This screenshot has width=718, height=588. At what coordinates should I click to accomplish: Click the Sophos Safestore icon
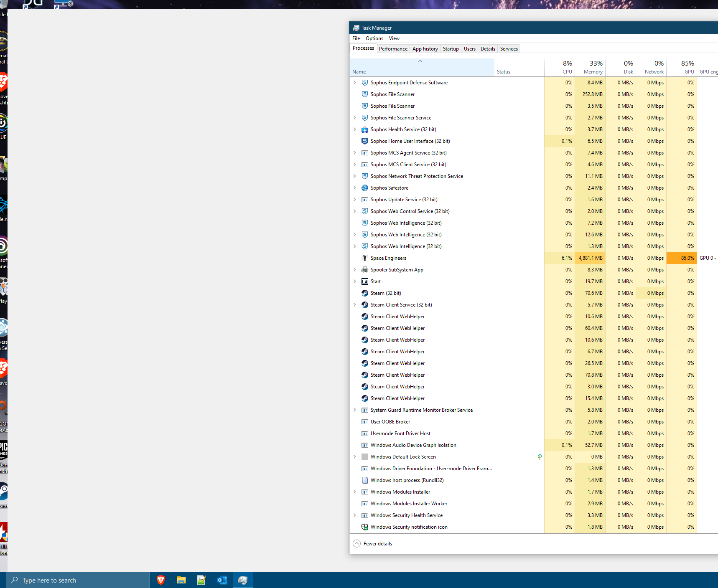point(364,188)
